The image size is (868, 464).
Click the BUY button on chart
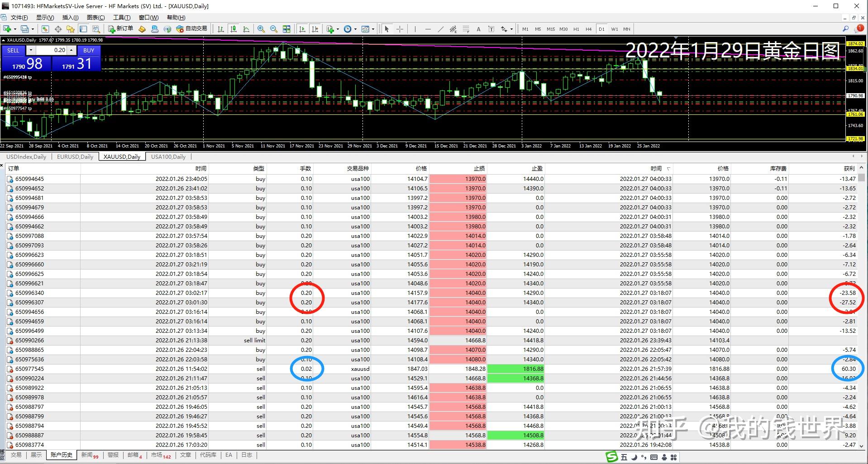click(89, 50)
